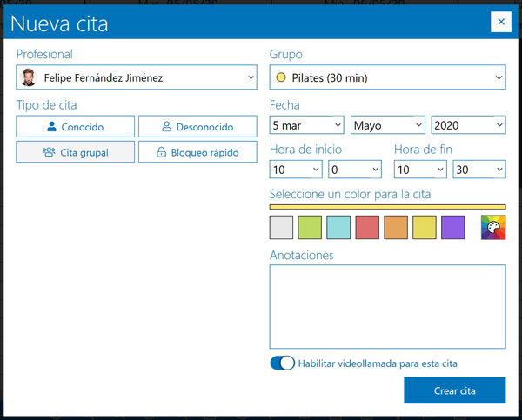Change the year 2020 dropdown
522x420 pixels.
468,125
